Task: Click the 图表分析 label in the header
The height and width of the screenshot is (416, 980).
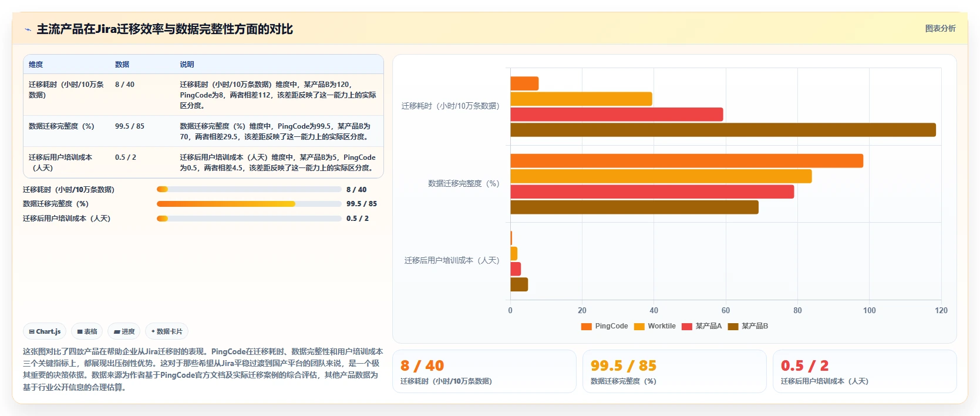Action: (x=940, y=28)
